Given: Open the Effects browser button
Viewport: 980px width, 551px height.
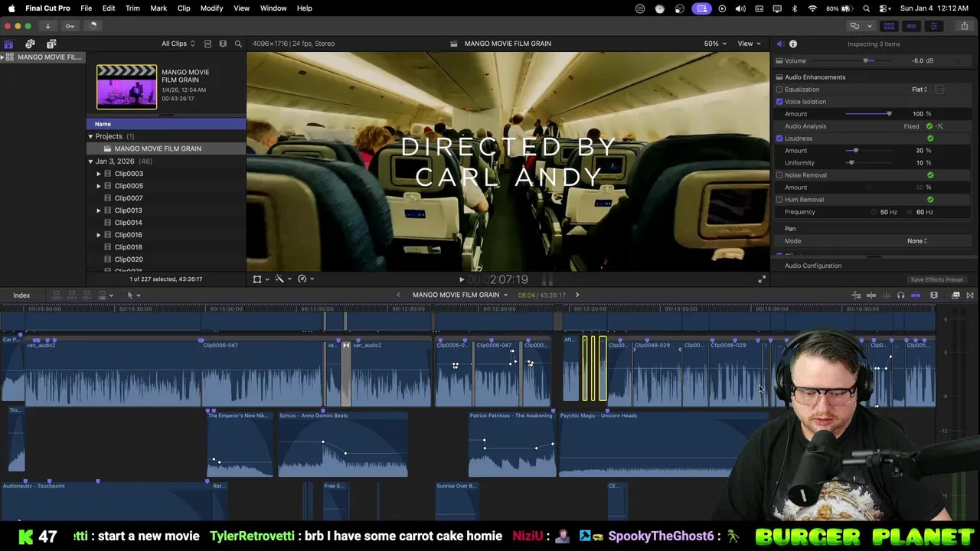Looking at the screenshot, I should [x=955, y=295].
